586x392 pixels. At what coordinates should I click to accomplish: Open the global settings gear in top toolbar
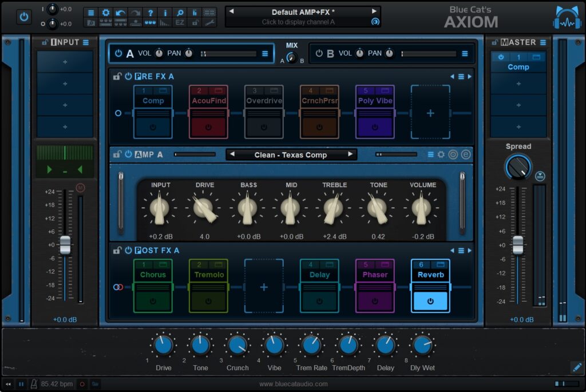106,13
